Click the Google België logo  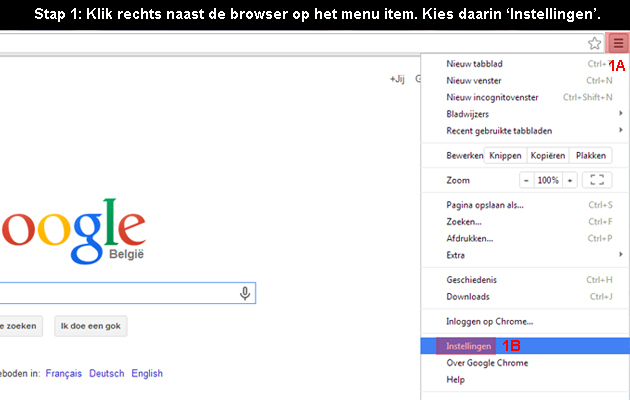[x=73, y=232]
